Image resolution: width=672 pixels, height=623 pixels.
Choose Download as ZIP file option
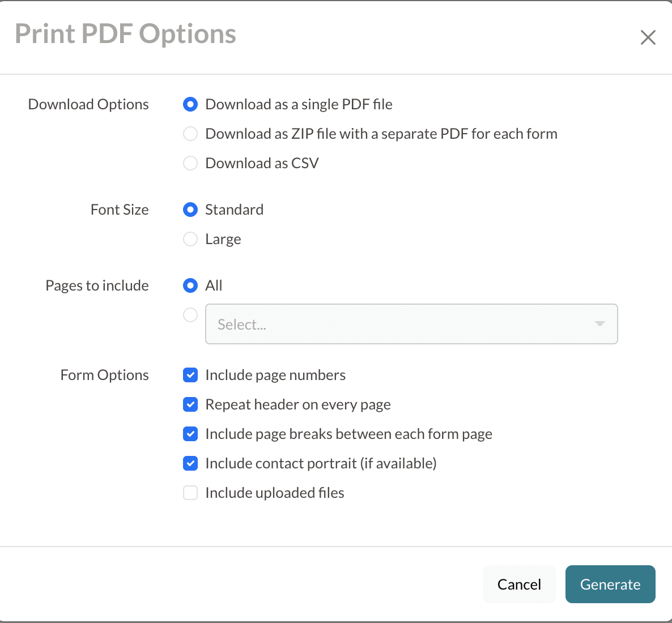pyautogui.click(x=190, y=134)
